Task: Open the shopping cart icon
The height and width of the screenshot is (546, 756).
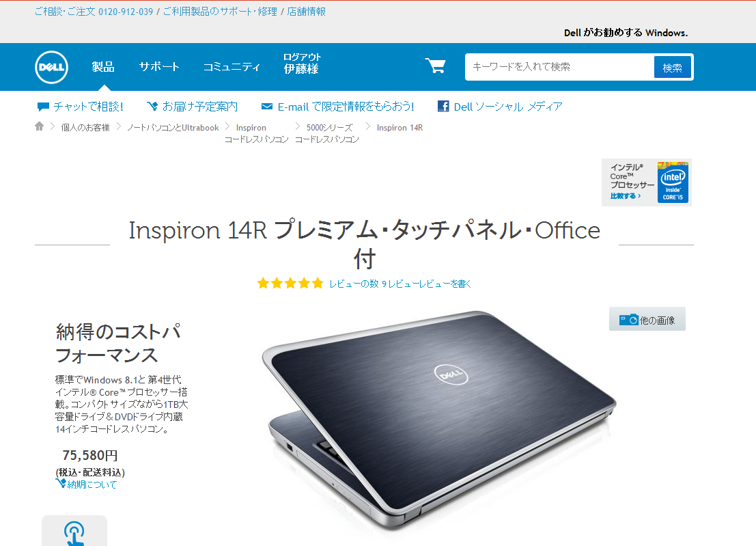Action: 436,66
